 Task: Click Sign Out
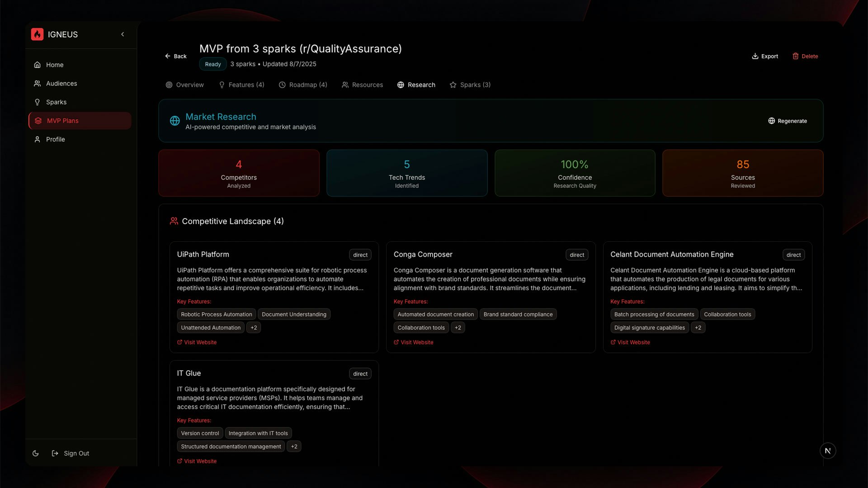tap(71, 453)
